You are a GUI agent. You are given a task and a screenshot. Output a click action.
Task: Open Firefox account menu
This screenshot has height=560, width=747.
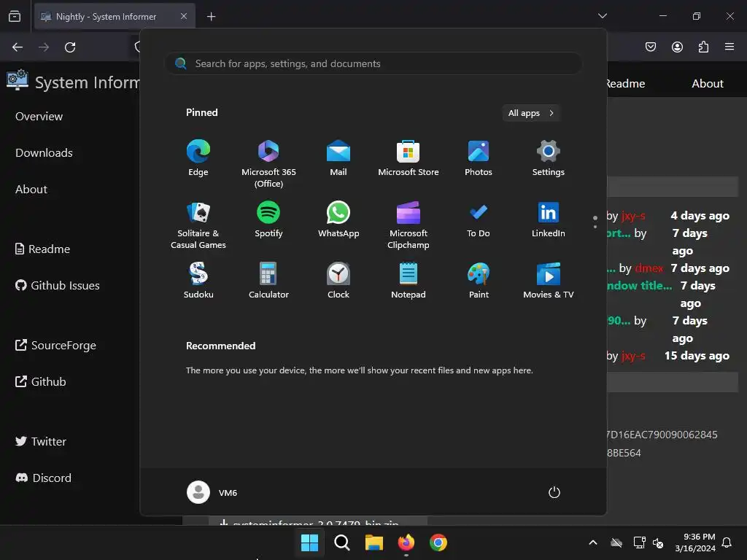677,47
